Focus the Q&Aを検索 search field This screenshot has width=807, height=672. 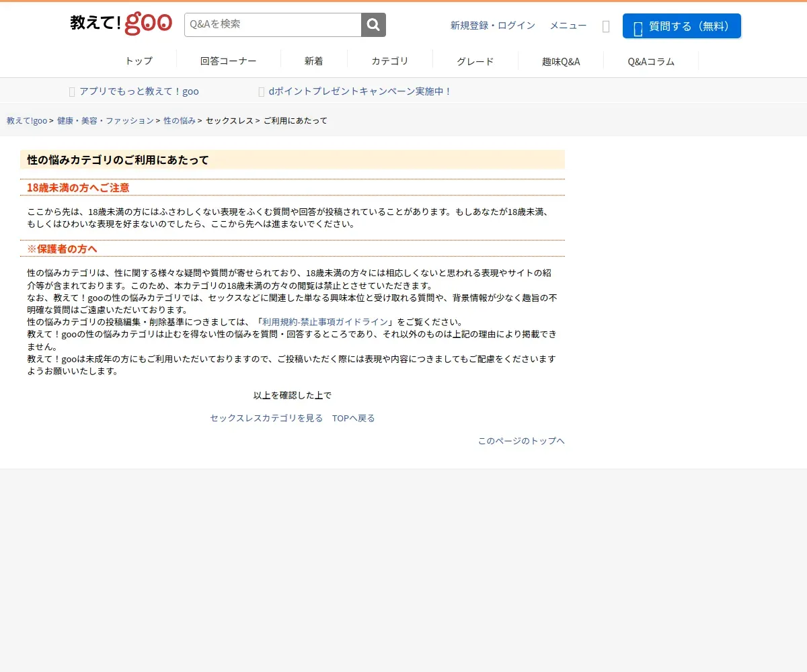click(273, 25)
